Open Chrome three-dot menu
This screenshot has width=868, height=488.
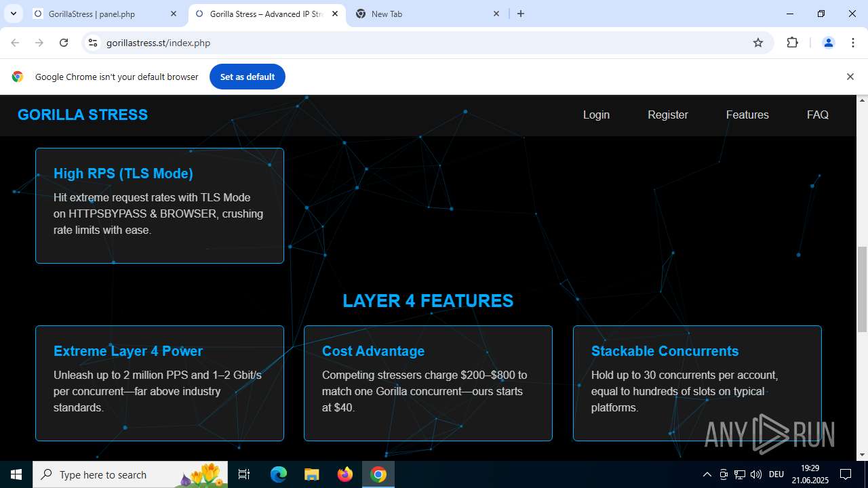pos(853,43)
